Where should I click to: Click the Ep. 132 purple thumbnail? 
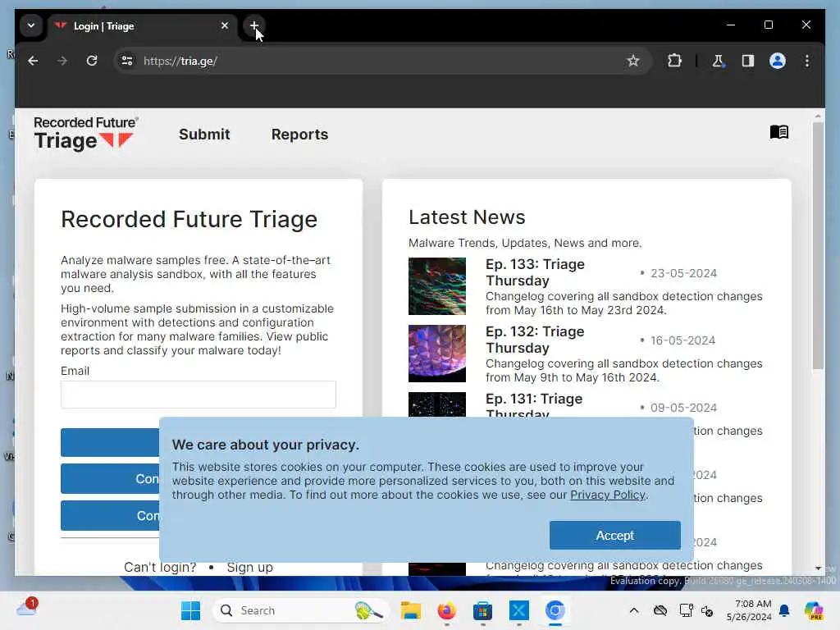437,354
